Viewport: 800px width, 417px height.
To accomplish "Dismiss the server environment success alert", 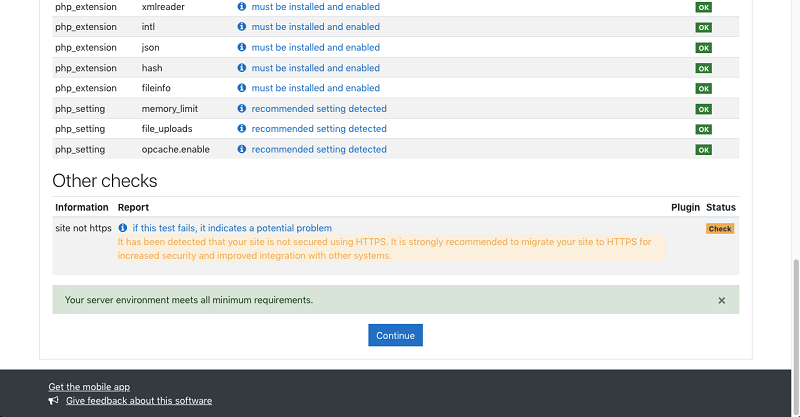I will click(721, 300).
